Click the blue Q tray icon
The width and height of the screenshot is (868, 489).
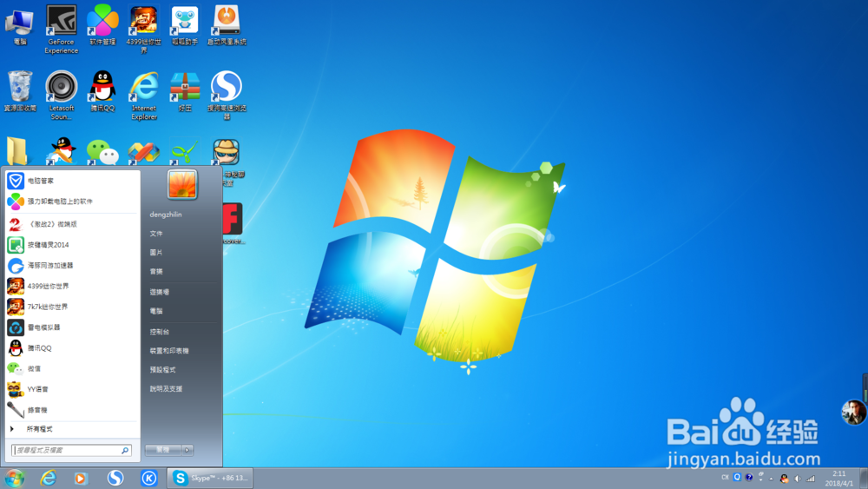pyautogui.click(x=737, y=478)
